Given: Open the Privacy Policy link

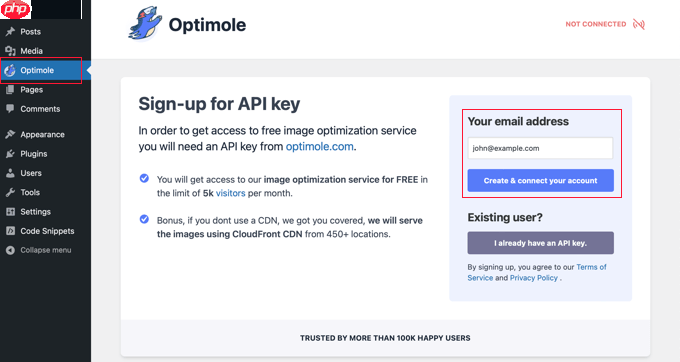Looking at the screenshot, I should pos(534,278).
